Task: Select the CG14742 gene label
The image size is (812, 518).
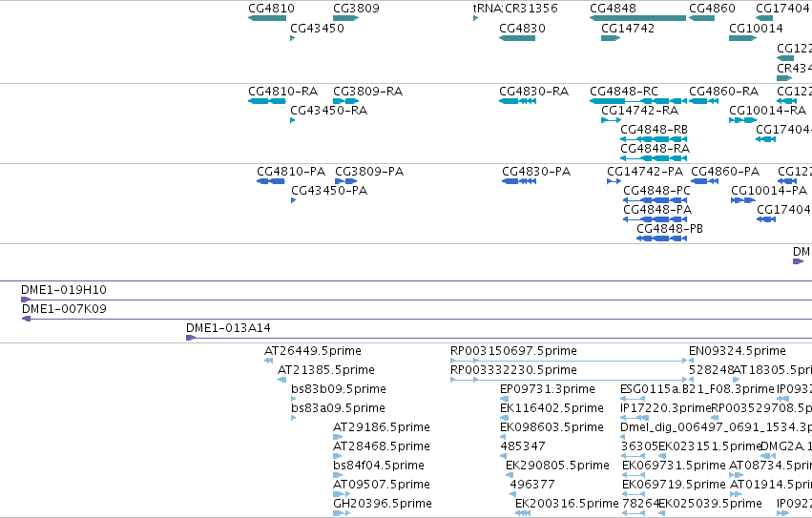Action: 628,28
